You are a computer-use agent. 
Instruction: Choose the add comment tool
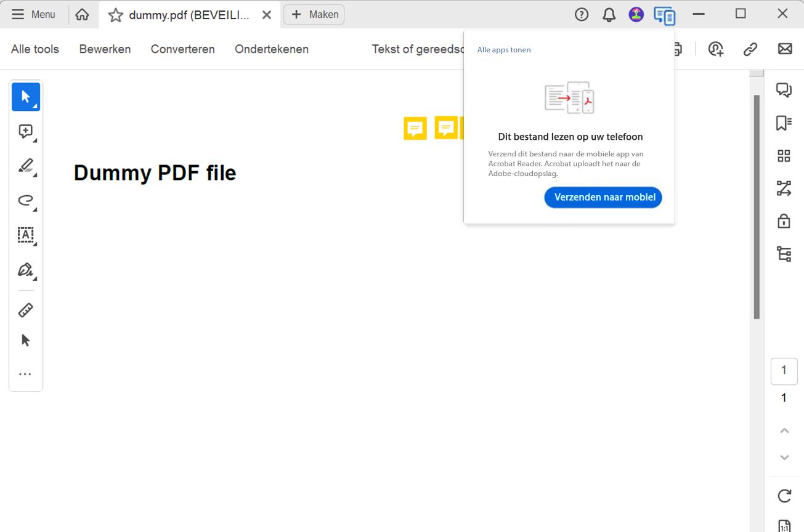[x=26, y=131]
